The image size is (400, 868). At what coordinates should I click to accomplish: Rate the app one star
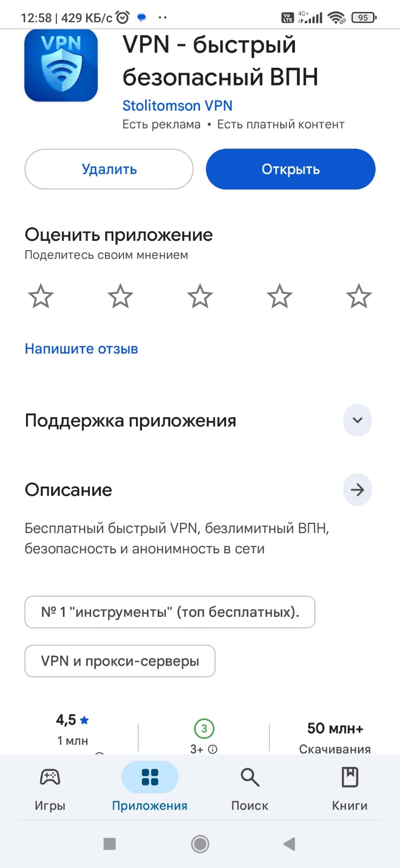41,296
